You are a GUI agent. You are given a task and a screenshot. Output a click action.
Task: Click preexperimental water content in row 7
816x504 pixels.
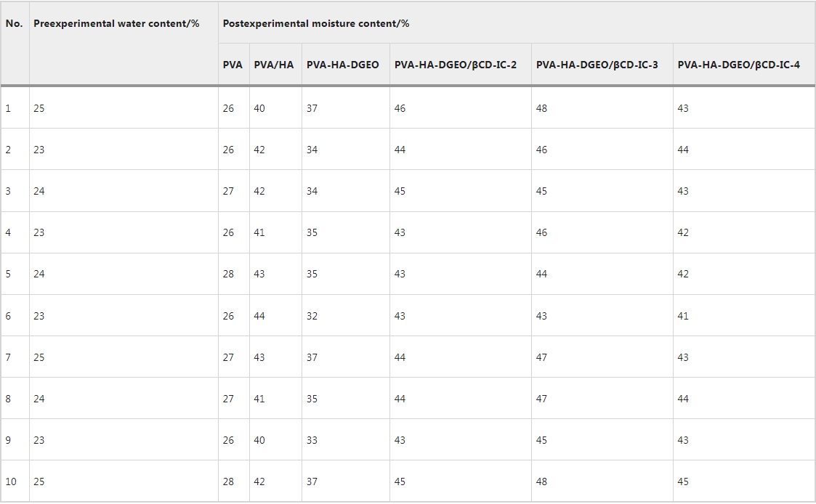point(39,357)
